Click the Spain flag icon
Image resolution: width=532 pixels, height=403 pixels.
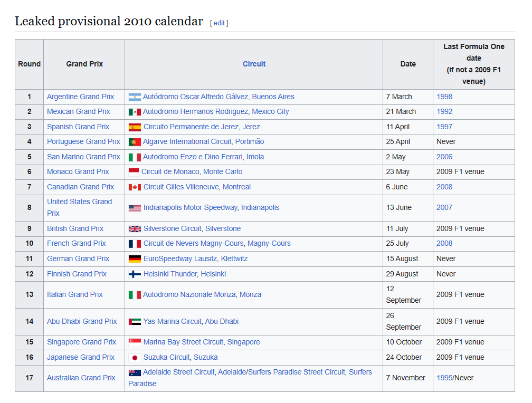click(135, 128)
